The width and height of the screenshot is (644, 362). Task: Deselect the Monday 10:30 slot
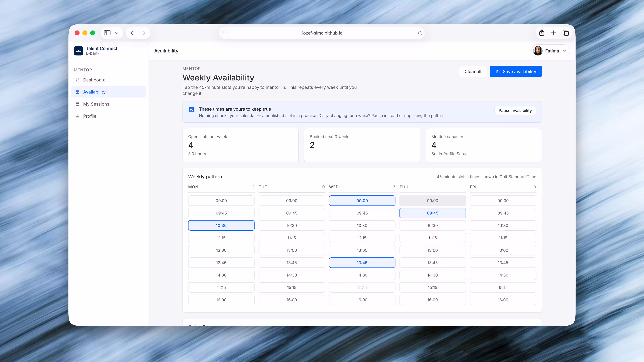tap(221, 225)
